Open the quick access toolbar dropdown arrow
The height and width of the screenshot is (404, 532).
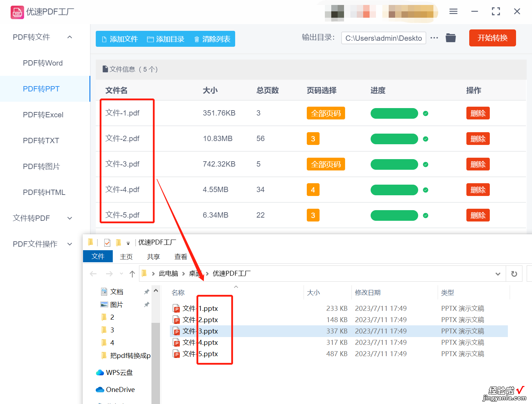128,243
